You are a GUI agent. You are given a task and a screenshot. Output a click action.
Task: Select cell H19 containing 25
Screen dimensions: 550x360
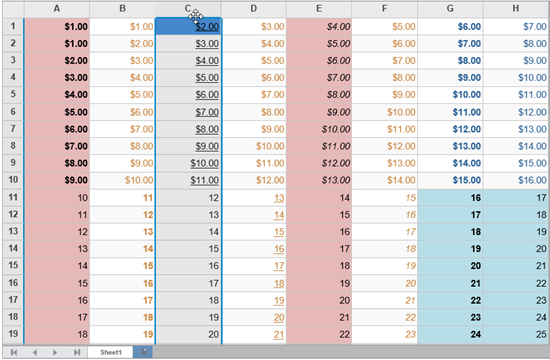(x=516, y=334)
